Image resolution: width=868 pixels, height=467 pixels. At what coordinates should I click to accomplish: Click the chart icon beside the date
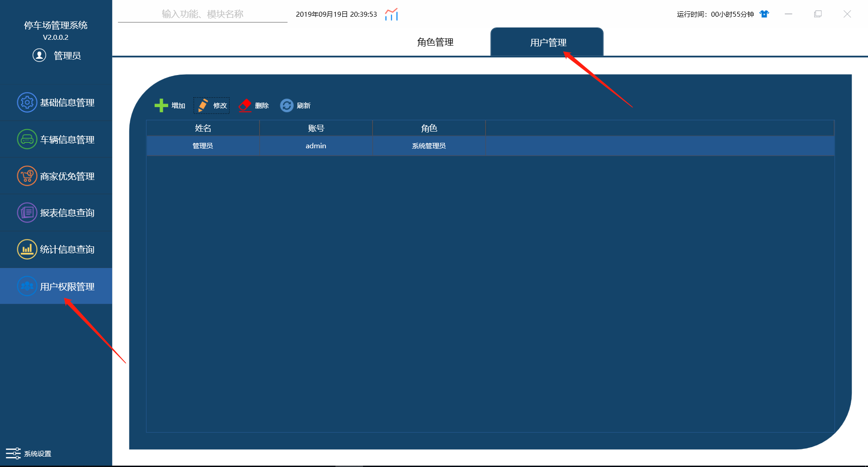pos(392,14)
